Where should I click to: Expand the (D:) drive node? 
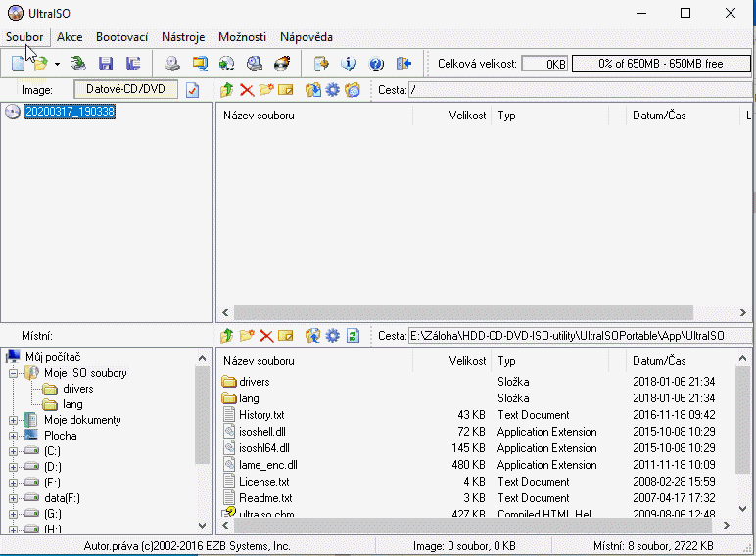point(14,467)
